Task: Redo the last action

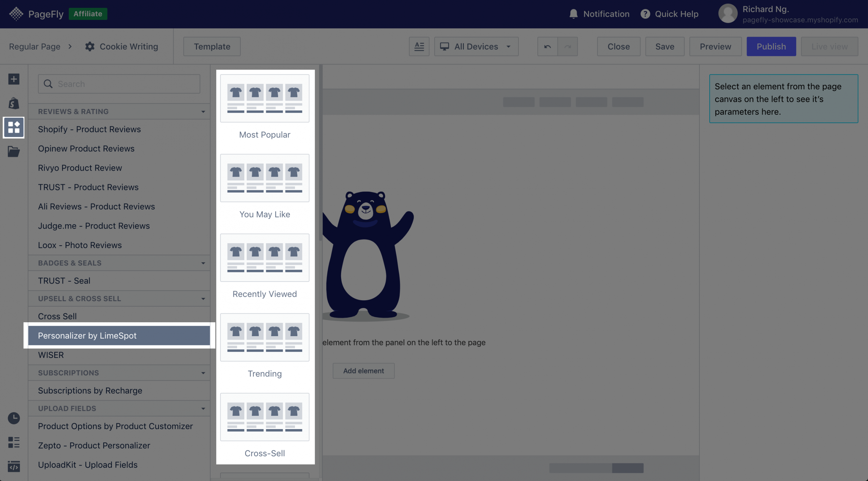Action: click(568, 46)
